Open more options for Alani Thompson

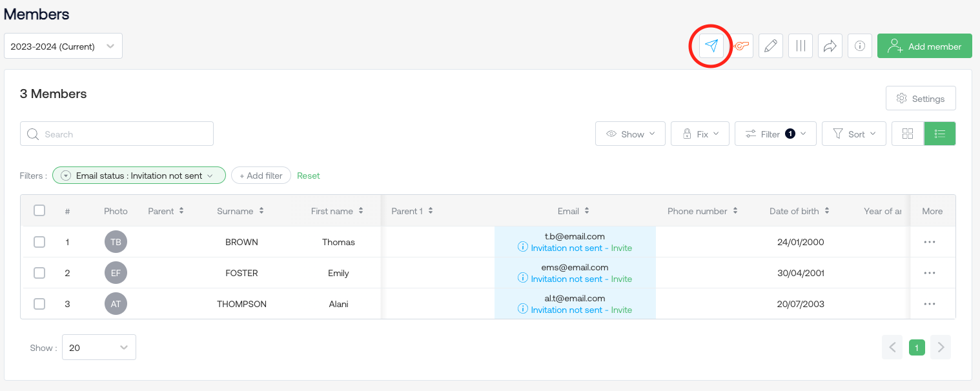point(929,304)
